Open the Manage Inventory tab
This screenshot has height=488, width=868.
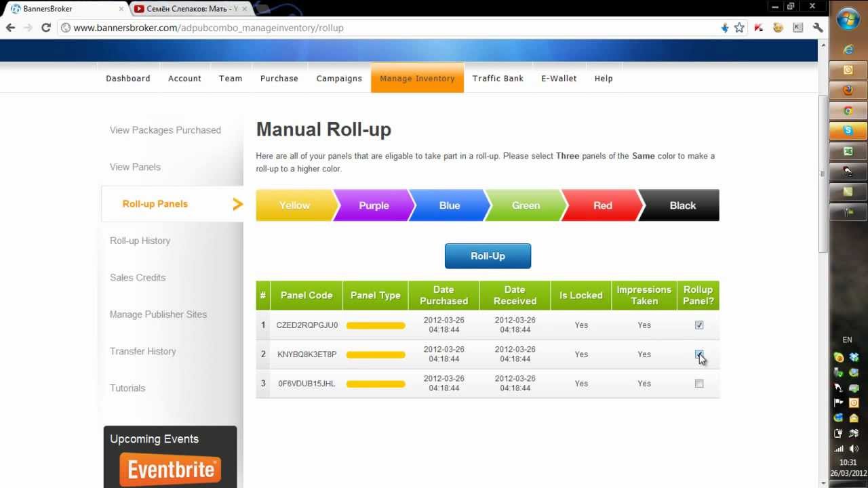coord(417,78)
